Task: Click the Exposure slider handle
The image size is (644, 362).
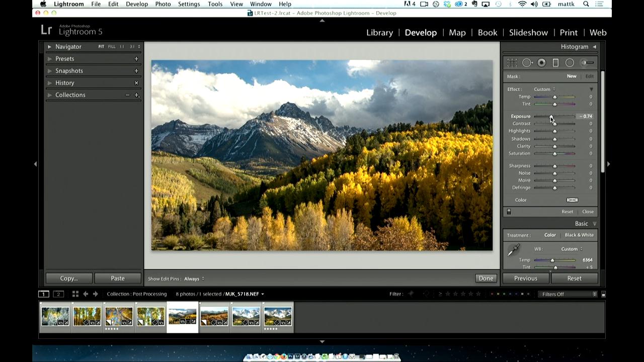Action: [551, 117]
